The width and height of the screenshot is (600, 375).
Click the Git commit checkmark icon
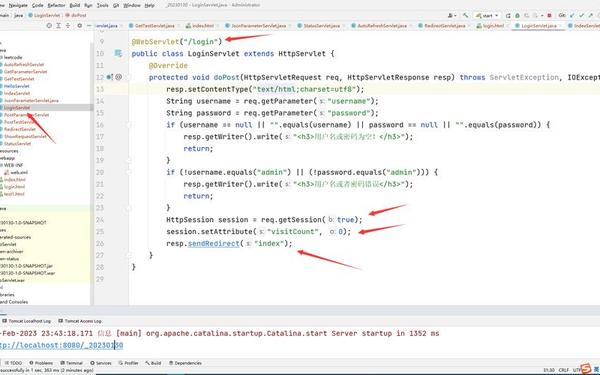coord(582,16)
